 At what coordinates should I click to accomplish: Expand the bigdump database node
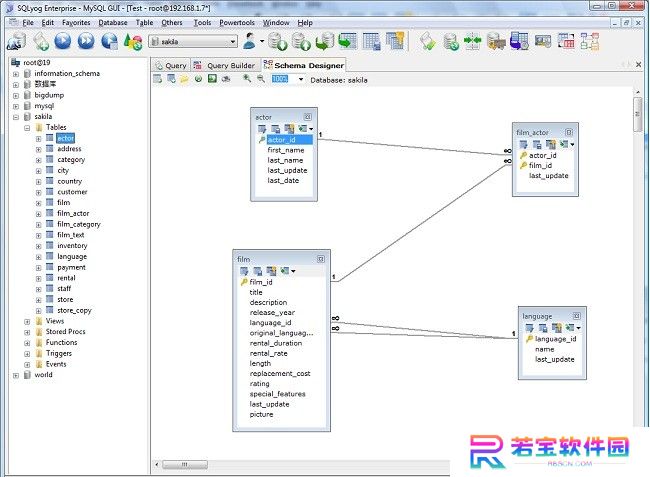pyautogui.click(x=16, y=96)
